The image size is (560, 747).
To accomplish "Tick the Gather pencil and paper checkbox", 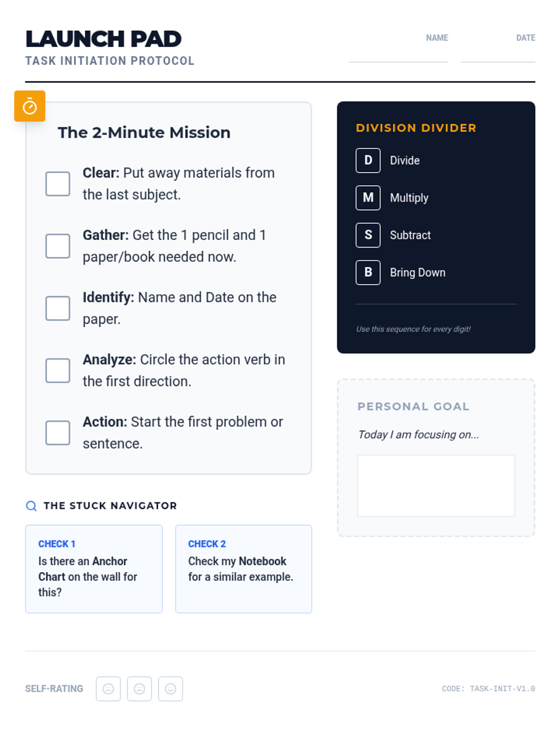I will pos(58,246).
